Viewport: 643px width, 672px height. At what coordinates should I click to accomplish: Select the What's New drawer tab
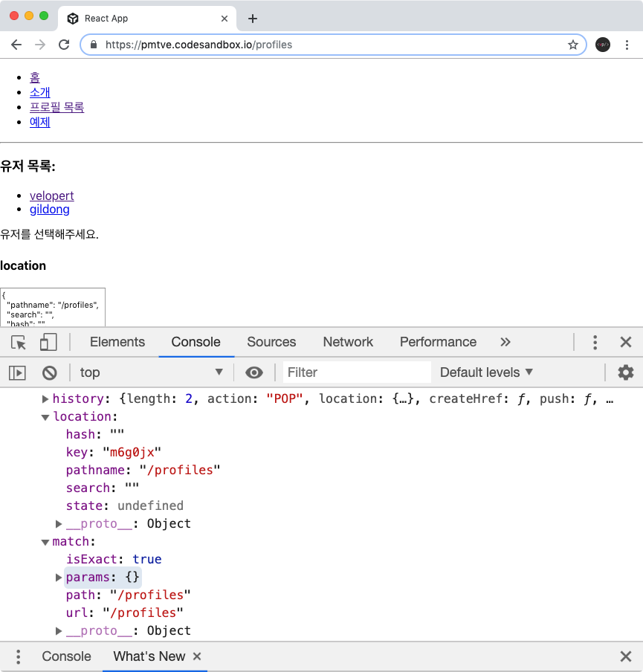(x=149, y=656)
